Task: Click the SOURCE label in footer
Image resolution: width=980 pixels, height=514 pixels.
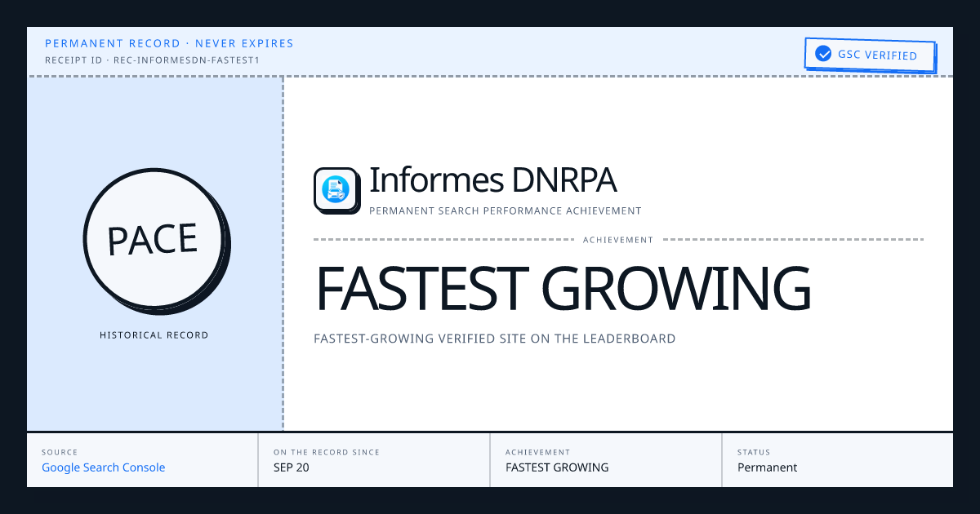Action: [x=60, y=452]
